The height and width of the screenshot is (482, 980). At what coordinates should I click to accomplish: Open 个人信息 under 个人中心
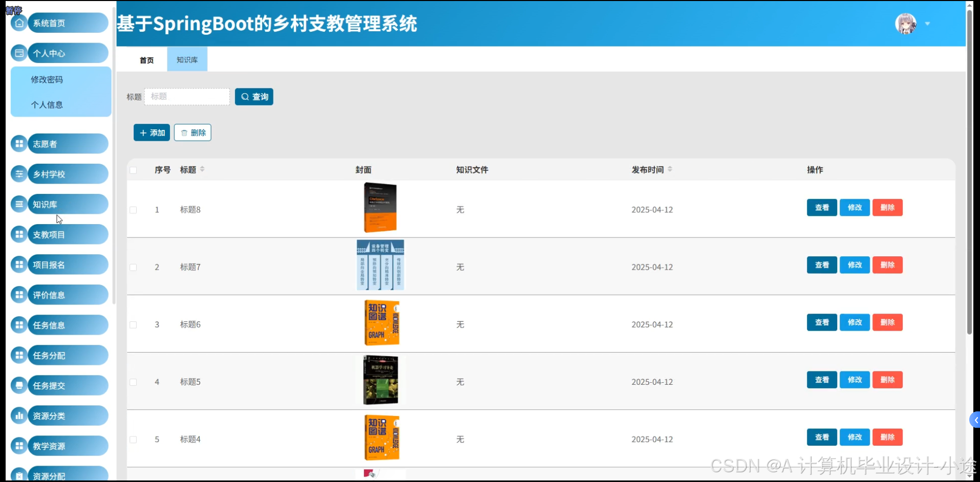tap(47, 104)
